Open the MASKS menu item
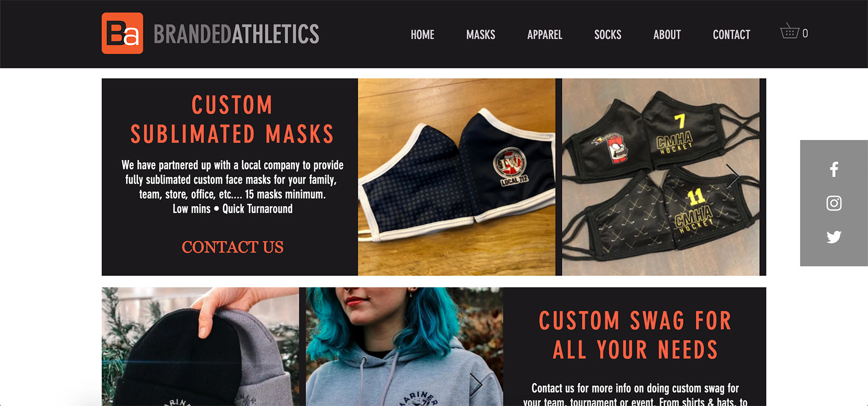The width and height of the screenshot is (868, 406). [x=481, y=35]
